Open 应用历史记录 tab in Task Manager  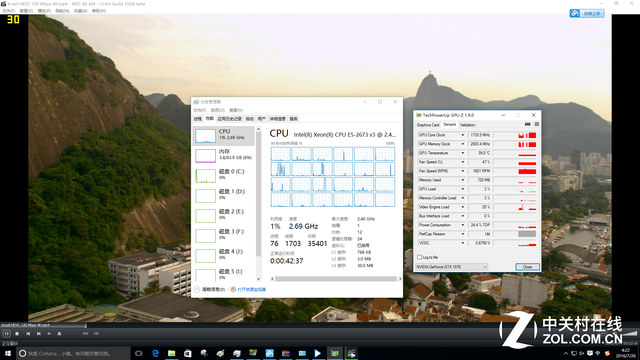229,119
